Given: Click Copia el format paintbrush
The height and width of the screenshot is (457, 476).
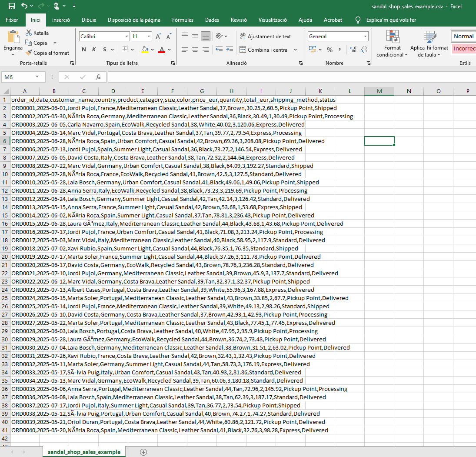Looking at the screenshot, I should (x=29, y=53).
